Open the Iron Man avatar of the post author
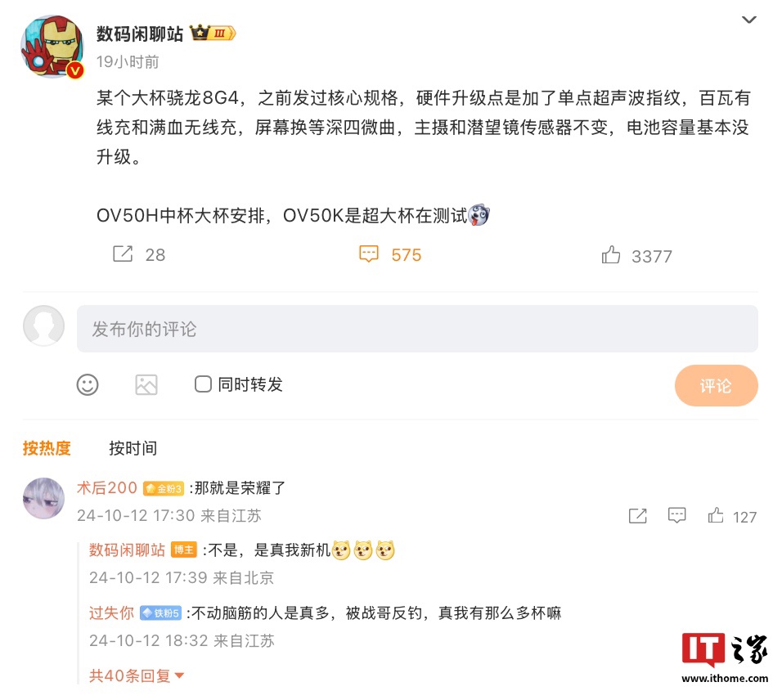Image resolution: width=782 pixels, height=700 pixels. (52, 47)
